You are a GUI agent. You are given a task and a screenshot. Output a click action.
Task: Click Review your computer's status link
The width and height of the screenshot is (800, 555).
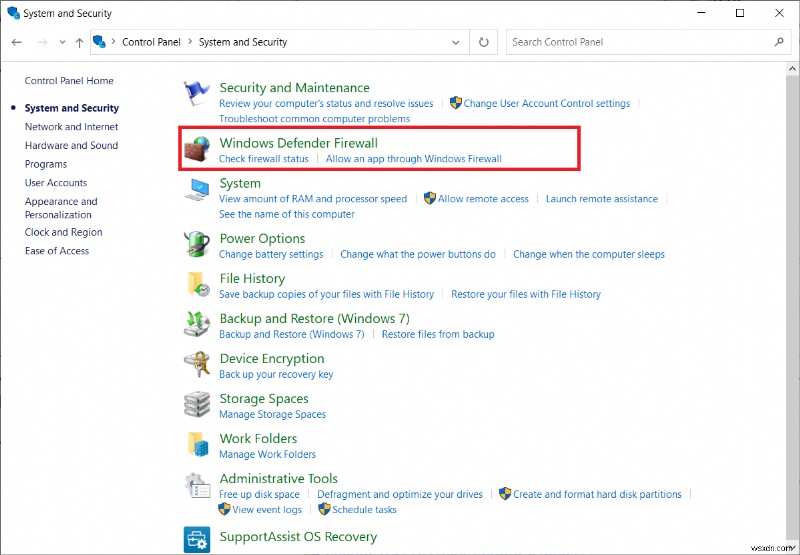pyautogui.click(x=326, y=104)
